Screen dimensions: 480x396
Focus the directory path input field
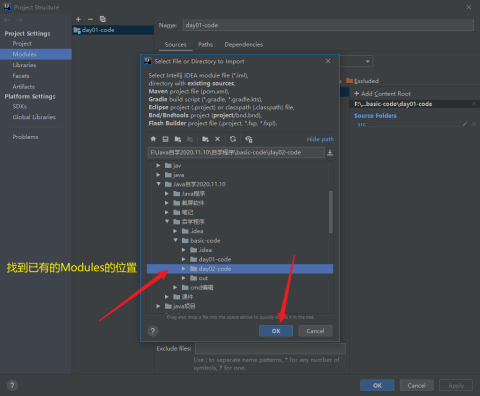click(236, 153)
